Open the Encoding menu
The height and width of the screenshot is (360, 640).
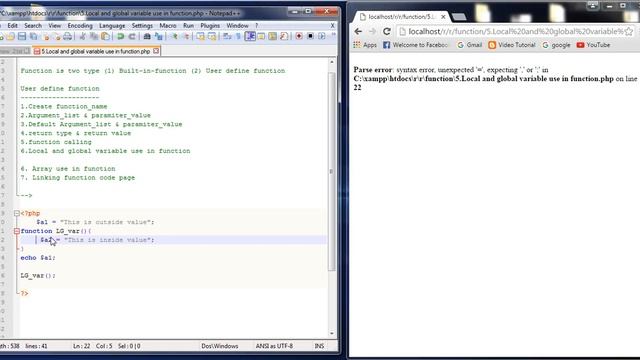(80, 25)
